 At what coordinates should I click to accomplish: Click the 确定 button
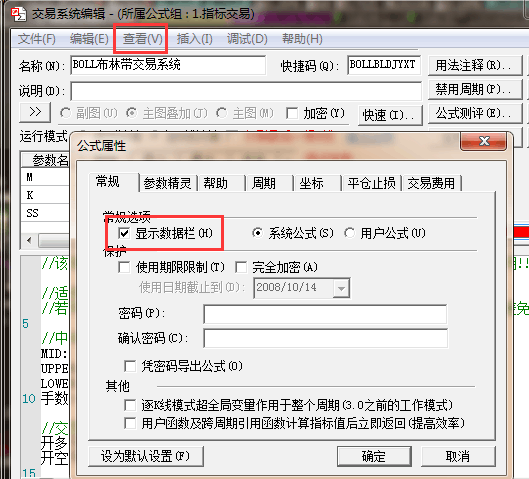click(x=374, y=456)
